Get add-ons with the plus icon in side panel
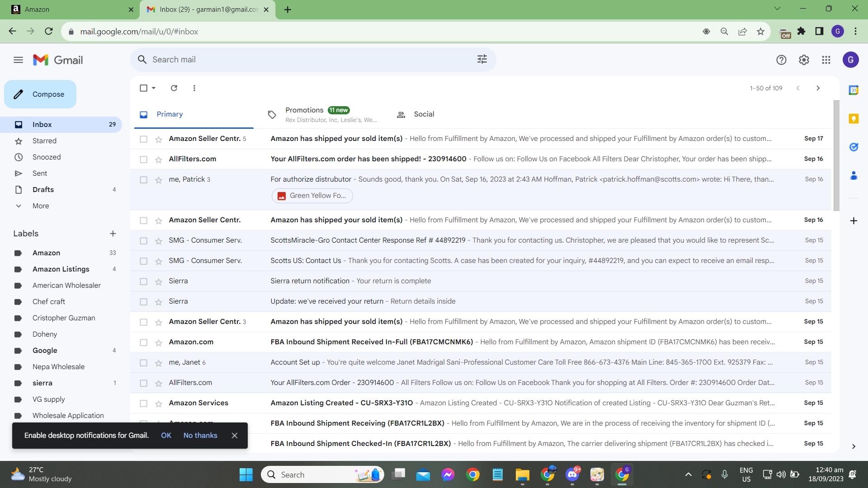This screenshot has width=868, height=488. click(854, 221)
